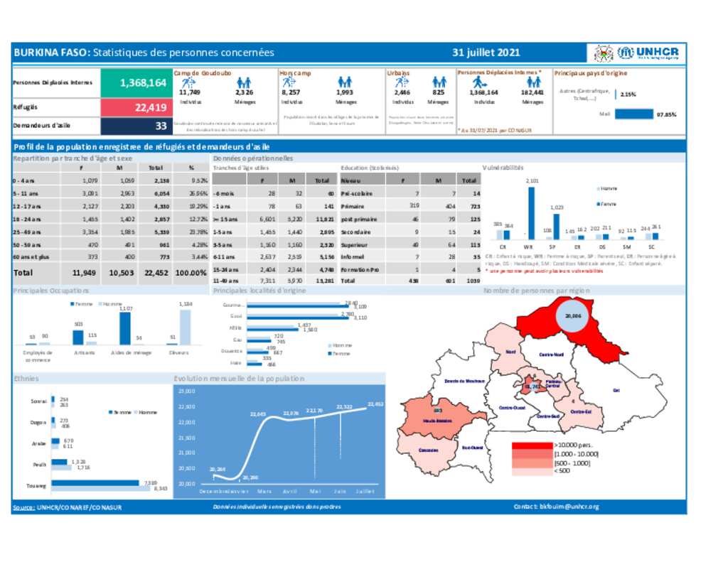This screenshot has height=562, width=728.
Task: Click the households icon under Hors camp
Action: click(x=345, y=82)
